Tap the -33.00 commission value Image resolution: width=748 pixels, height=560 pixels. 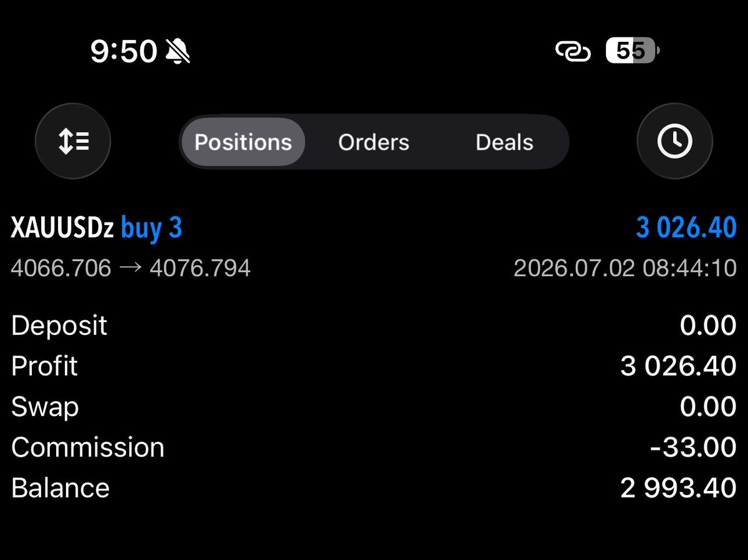click(693, 447)
